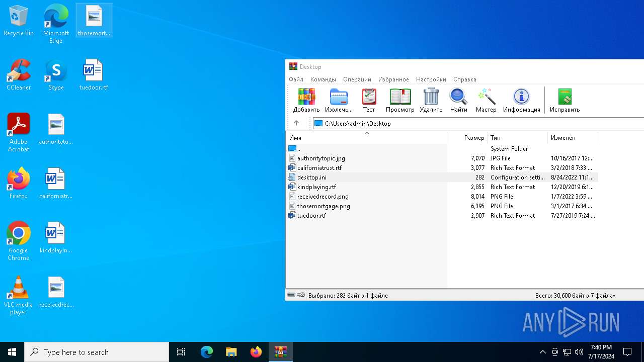Viewport: 644px width, 362px height.
Task: Open File Explorer from the taskbar
Action: tap(231, 352)
